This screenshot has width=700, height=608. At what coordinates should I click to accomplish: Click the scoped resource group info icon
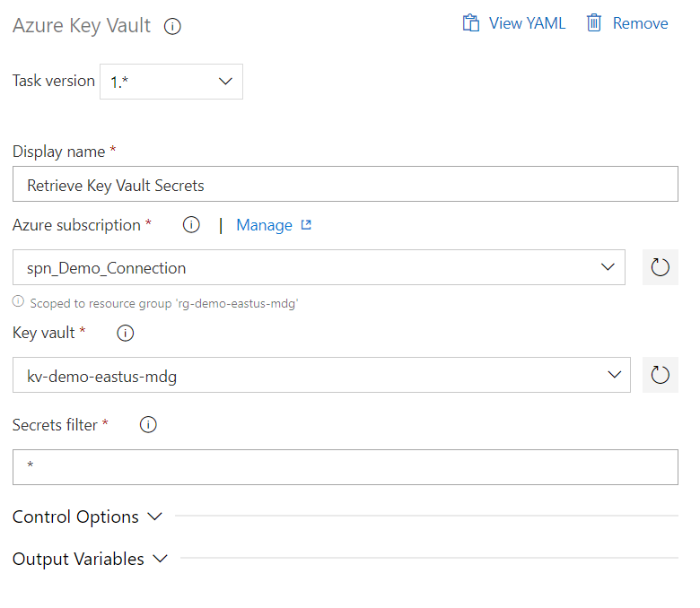(18, 302)
